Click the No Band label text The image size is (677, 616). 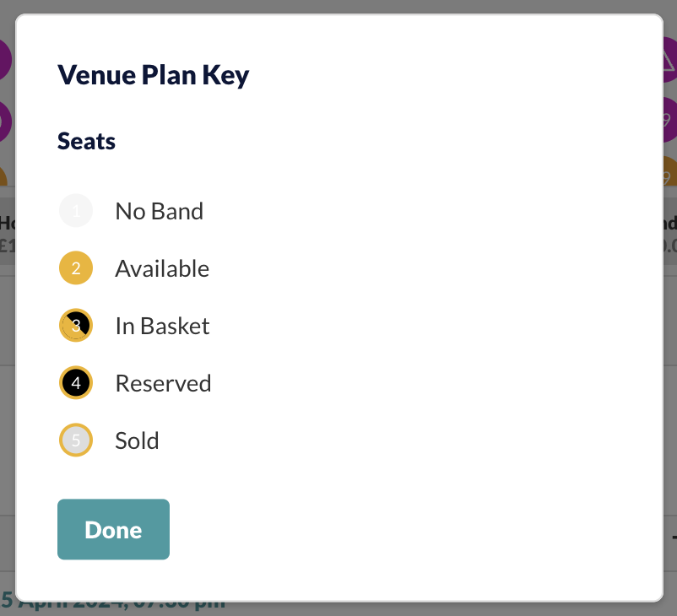[160, 212]
